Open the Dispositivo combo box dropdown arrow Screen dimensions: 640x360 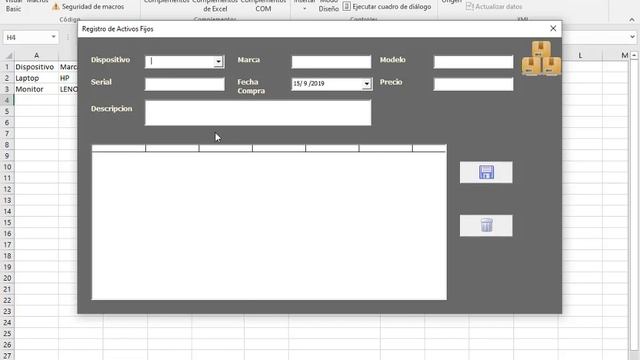(218, 62)
